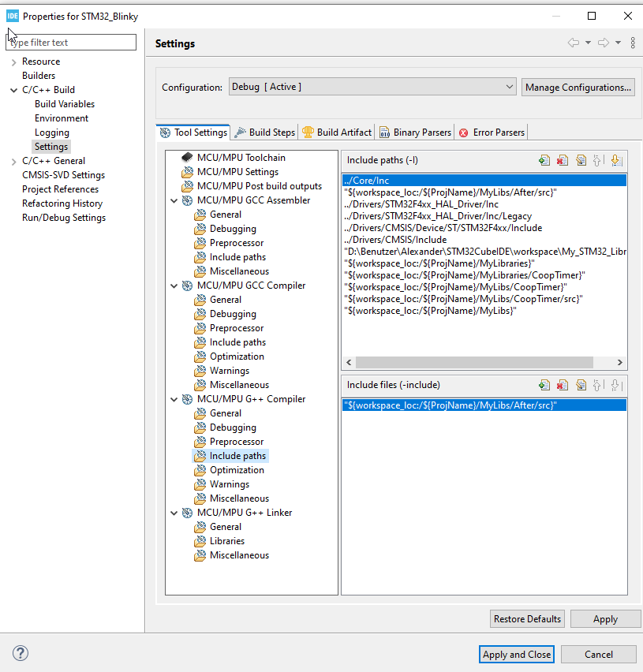Open Logging page

[51, 133]
